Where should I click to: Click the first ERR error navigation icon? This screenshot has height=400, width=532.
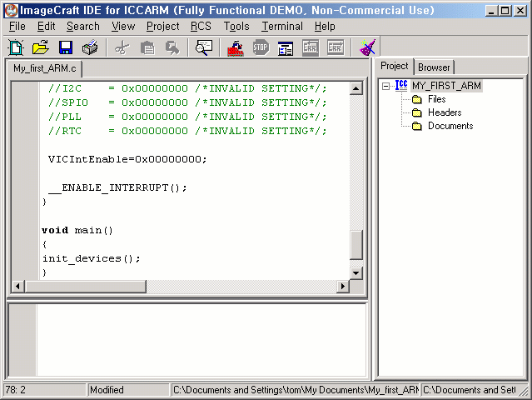(x=310, y=47)
